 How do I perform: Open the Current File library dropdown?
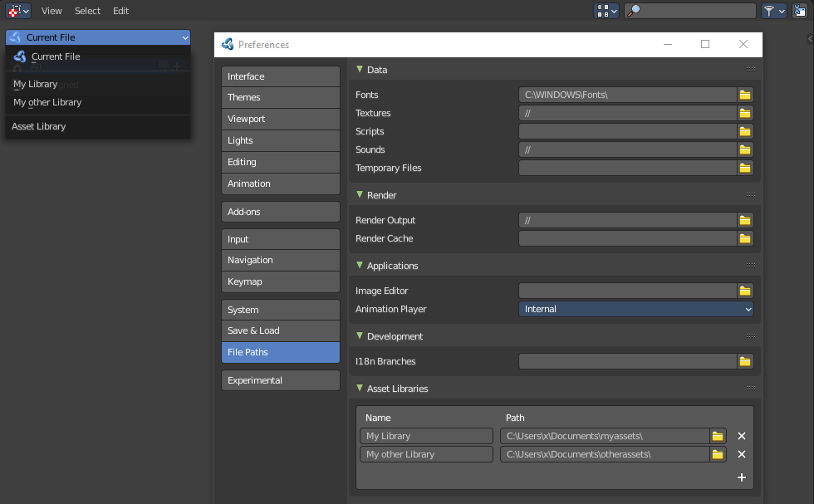click(x=98, y=37)
